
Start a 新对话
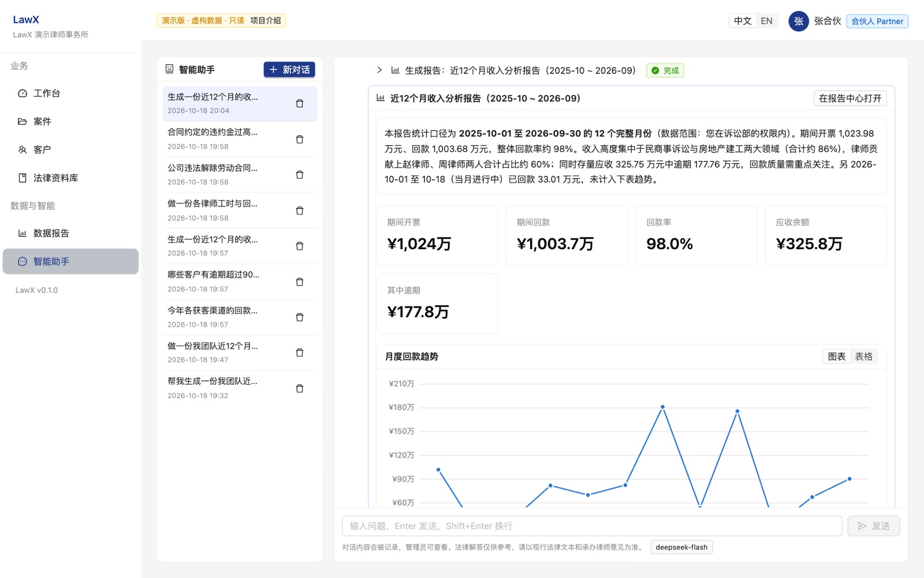289,69
